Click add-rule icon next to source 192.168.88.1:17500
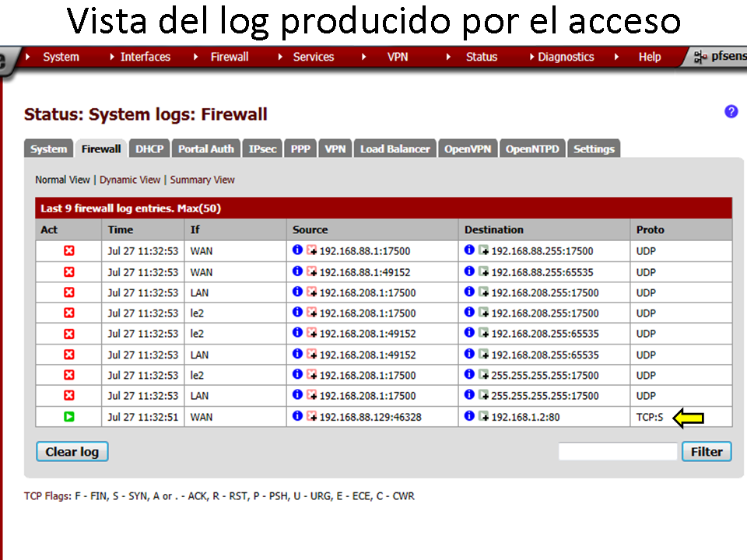Screen dimensions: 747x560 311,251
